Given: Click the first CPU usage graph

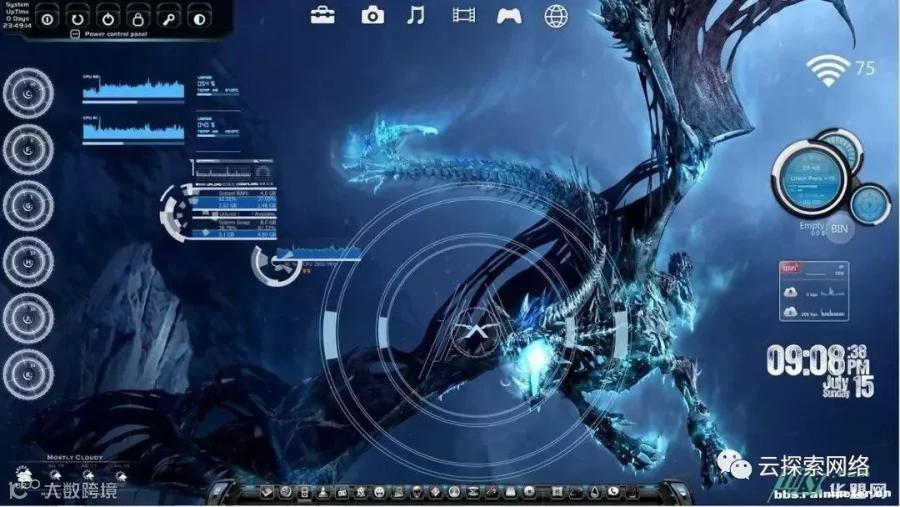Looking at the screenshot, I should coord(133,88).
